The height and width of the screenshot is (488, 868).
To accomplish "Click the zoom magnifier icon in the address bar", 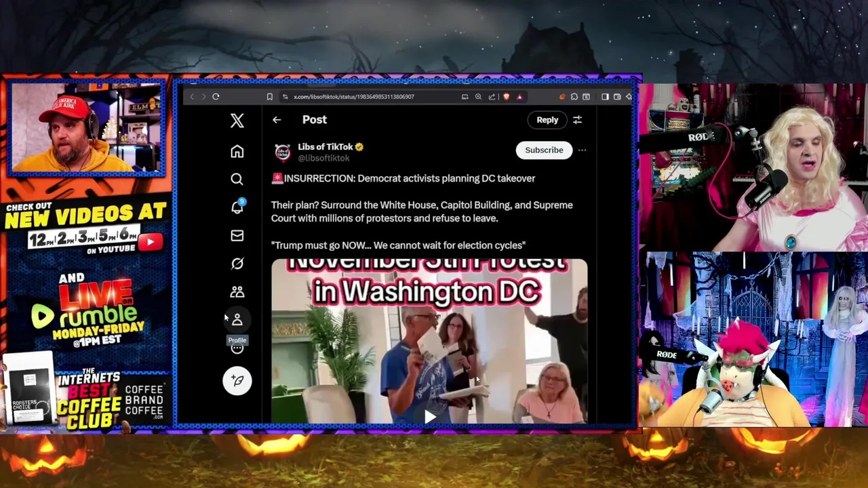I will [x=478, y=97].
